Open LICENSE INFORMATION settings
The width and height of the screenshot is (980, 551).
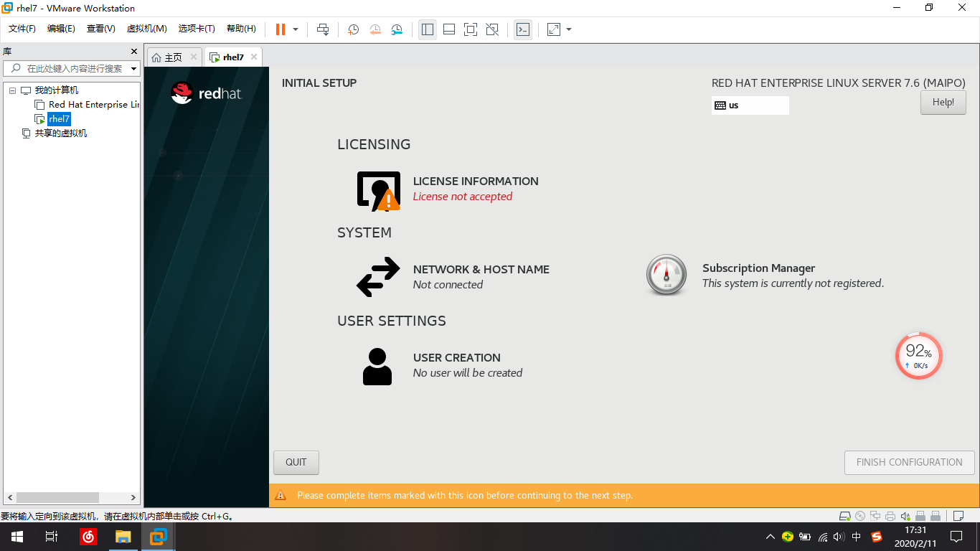476,182
